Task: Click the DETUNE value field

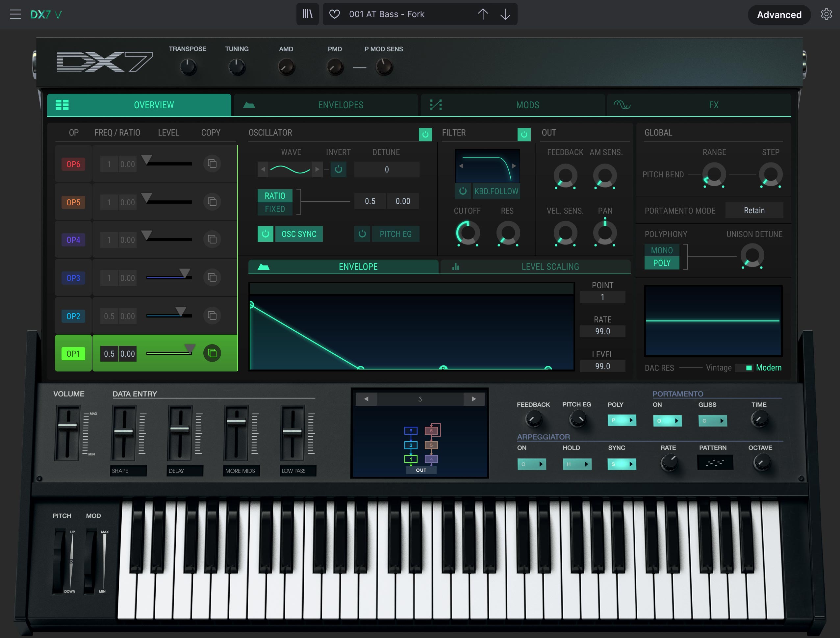Action: point(387,169)
